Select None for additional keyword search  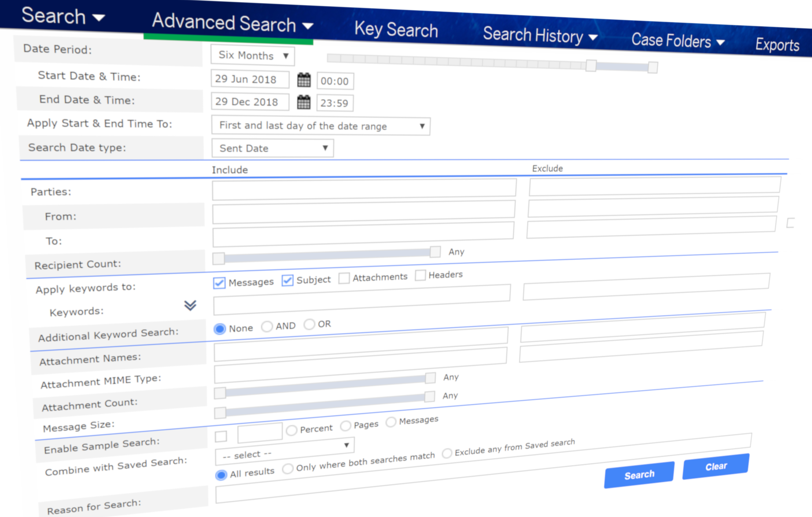(x=220, y=329)
